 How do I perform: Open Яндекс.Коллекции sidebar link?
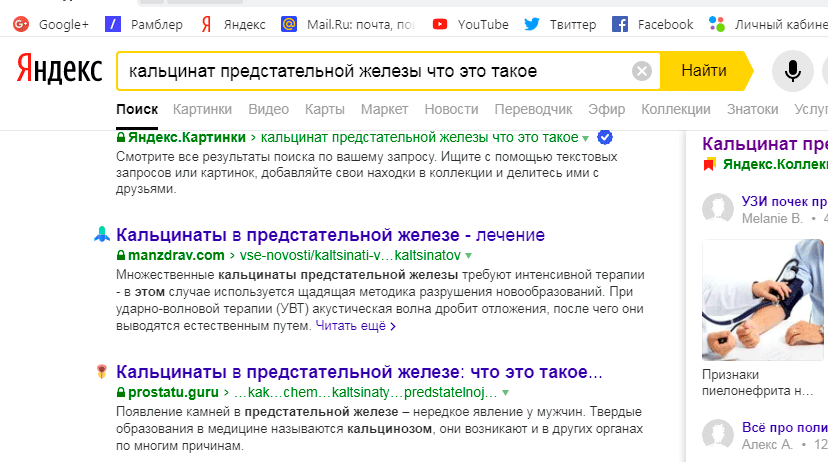click(x=775, y=164)
